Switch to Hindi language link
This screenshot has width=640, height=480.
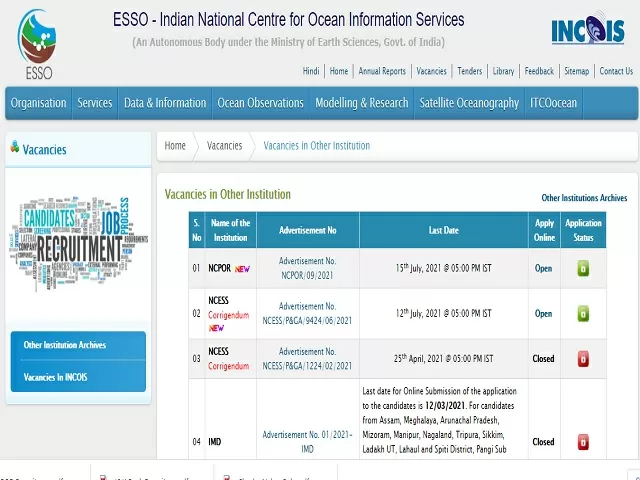(311, 71)
